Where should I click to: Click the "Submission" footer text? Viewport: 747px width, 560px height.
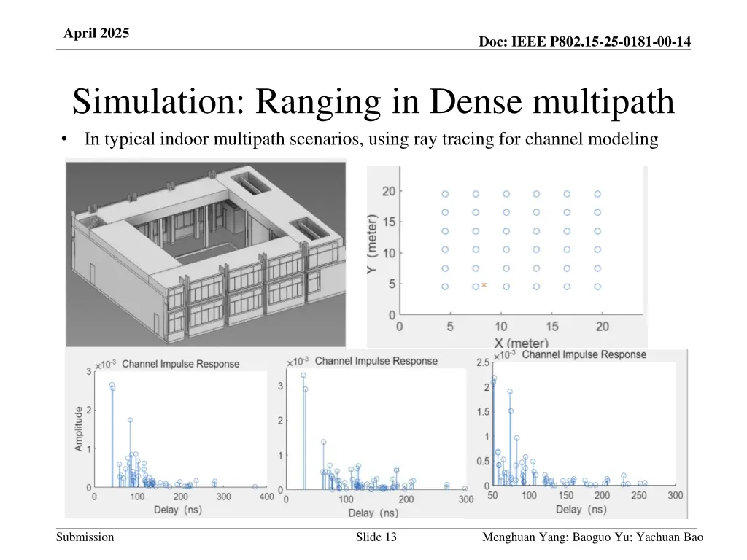tap(85, 537)
